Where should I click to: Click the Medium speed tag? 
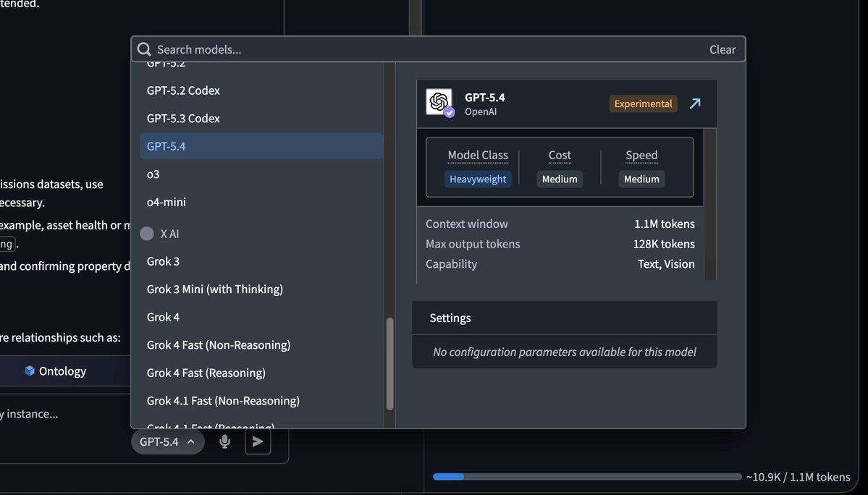[641, 179]
